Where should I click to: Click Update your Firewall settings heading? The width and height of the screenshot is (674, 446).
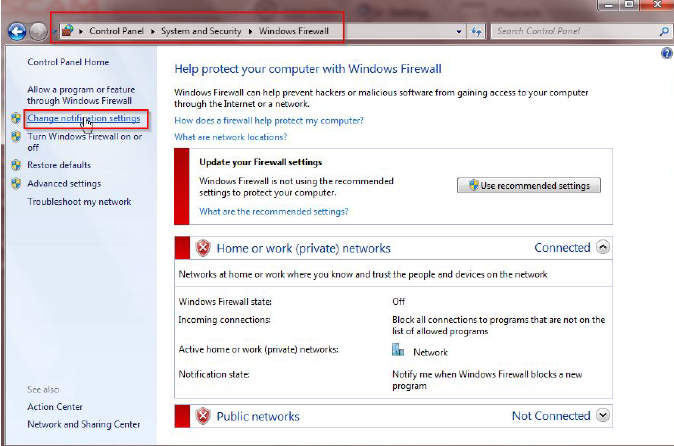260,162
